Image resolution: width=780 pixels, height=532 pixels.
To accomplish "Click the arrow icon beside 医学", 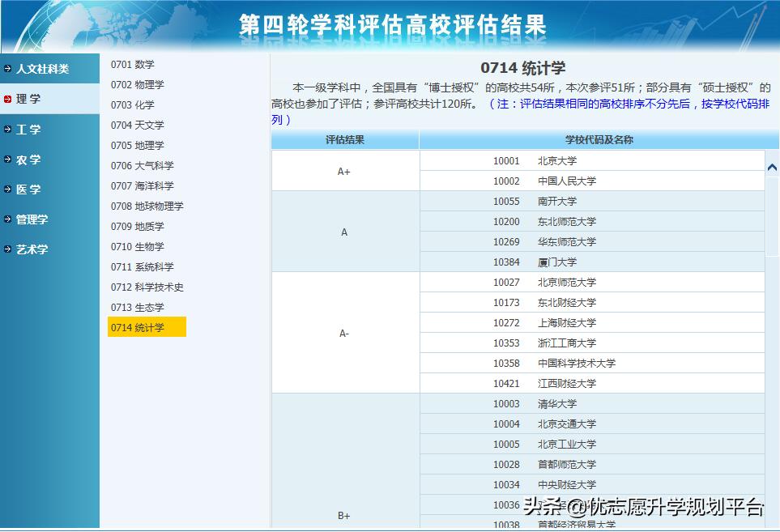I will (6, 189).
